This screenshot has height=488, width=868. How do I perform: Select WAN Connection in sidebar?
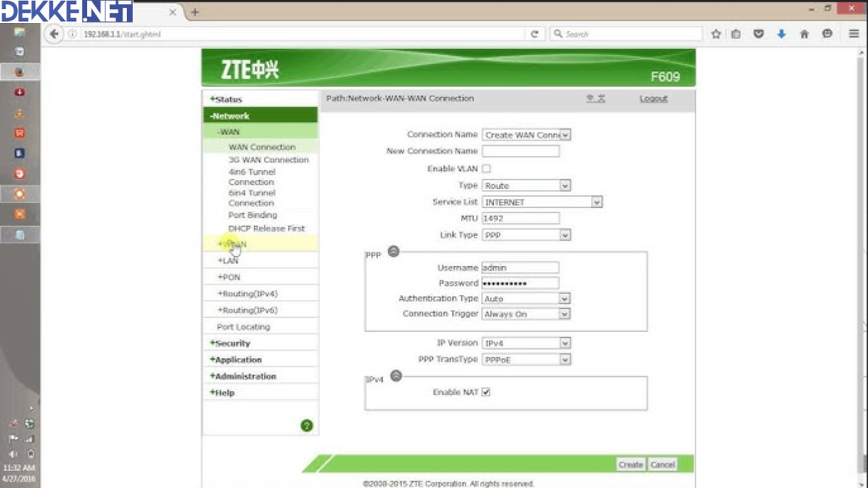[x=262, y=147]
